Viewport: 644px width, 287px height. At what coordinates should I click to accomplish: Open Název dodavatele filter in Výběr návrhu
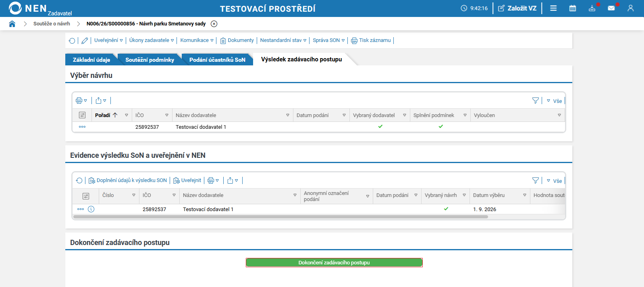(x=288, y=115)
